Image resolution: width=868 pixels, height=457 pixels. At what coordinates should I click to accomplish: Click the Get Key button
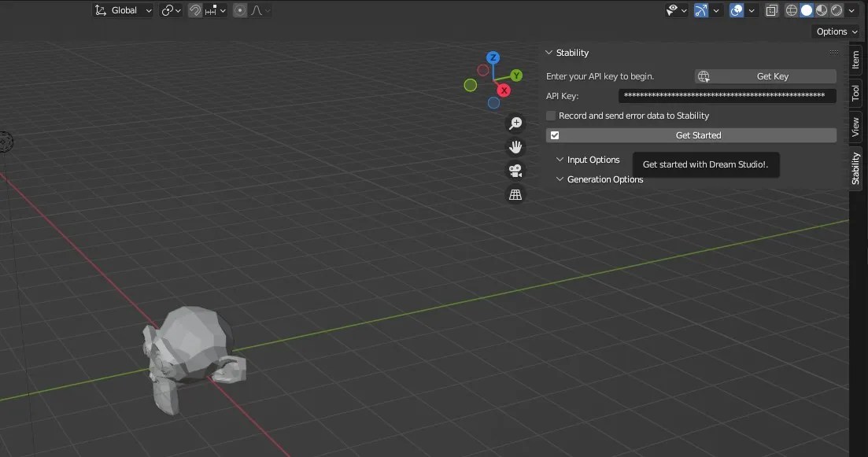772,76
